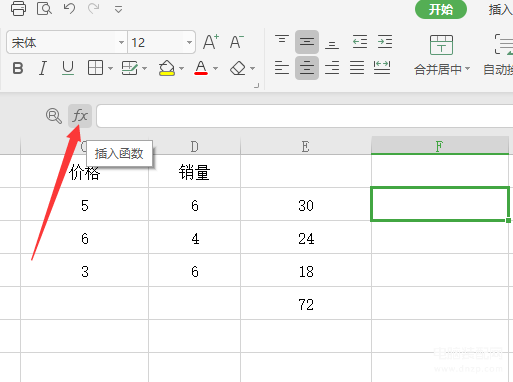Decrease font size with A- icon
Viewport: 513px width, 382px height.
pos(237,42)
